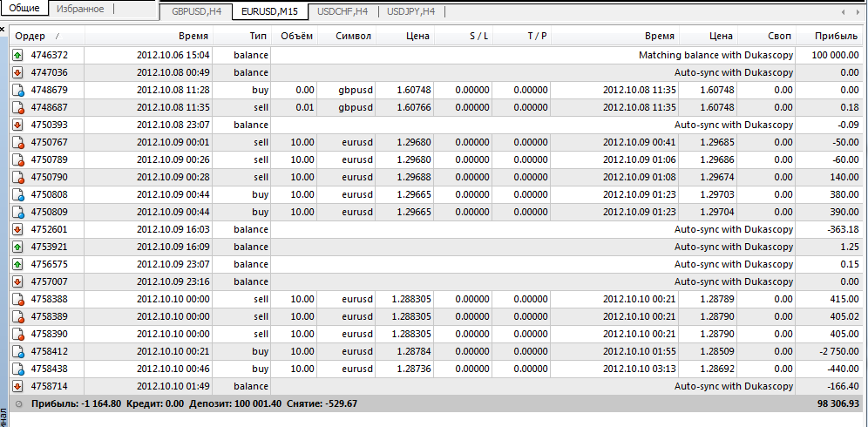Click the withdrawal icon for order 4747036
The width and height of the screenshot is (868, 427).
click(18, 72)
